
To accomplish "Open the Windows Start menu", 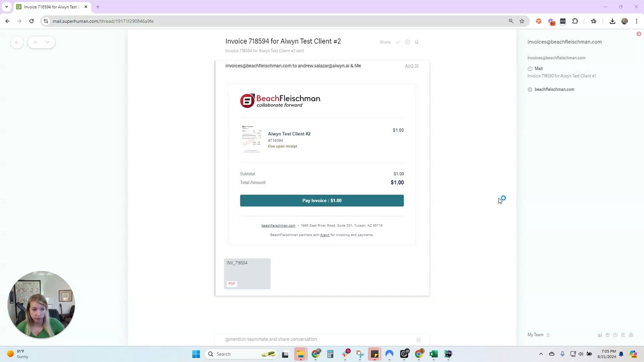I will pos(196,354).
